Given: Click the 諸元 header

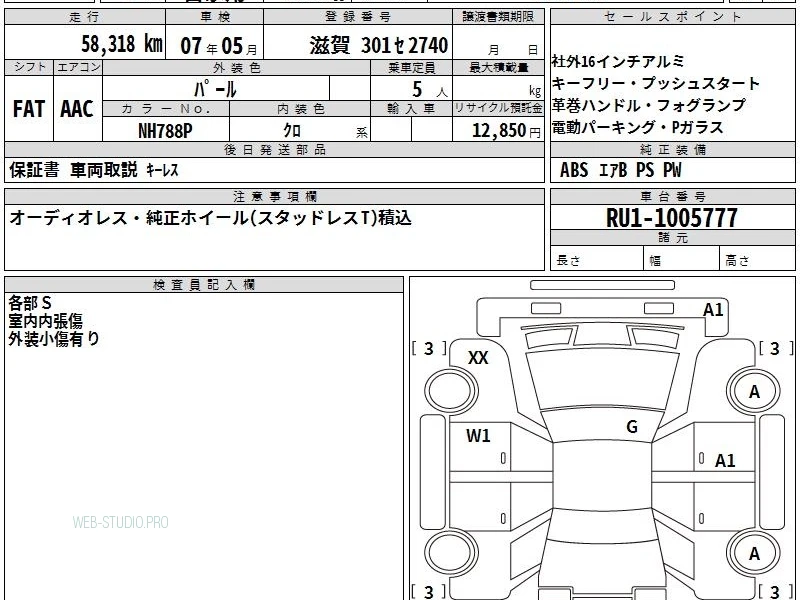Looking at the screenshot, I should pos(672,238).
